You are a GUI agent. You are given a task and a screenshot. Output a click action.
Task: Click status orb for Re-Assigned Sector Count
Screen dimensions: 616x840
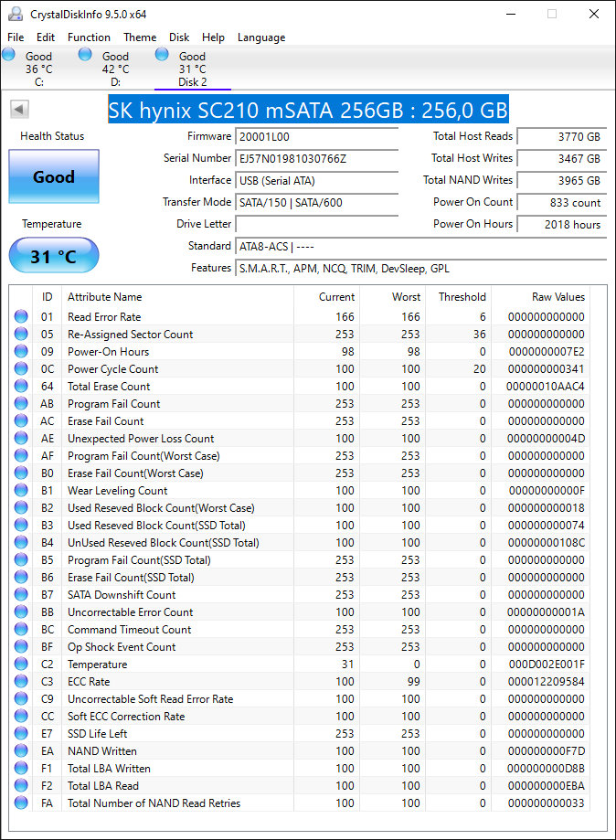point(21,334)
